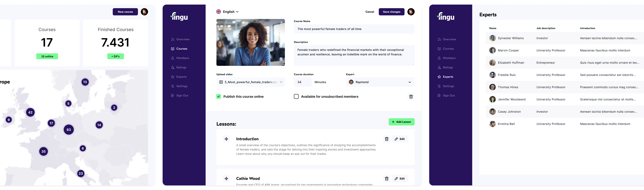Select Experts in Experts window sidebar

pyautogui.click(x=445, y=77)
